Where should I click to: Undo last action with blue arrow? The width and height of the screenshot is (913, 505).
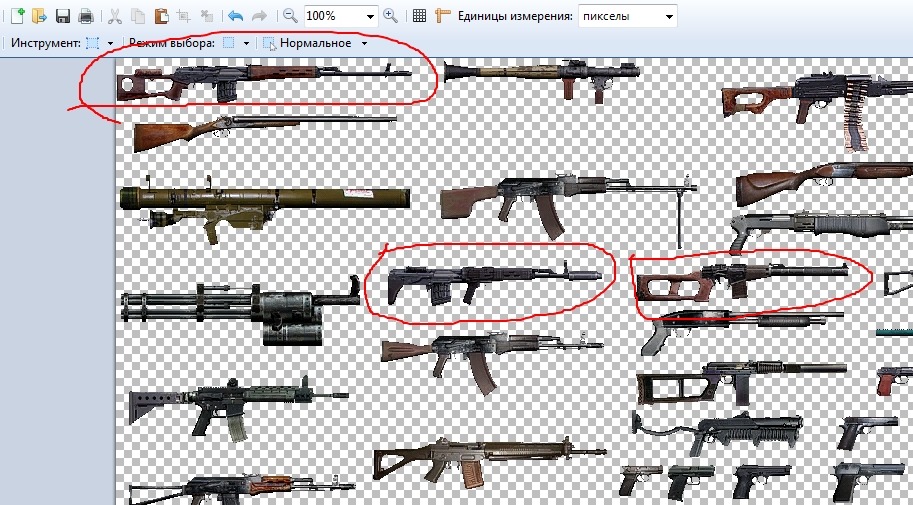click(235, 16)
